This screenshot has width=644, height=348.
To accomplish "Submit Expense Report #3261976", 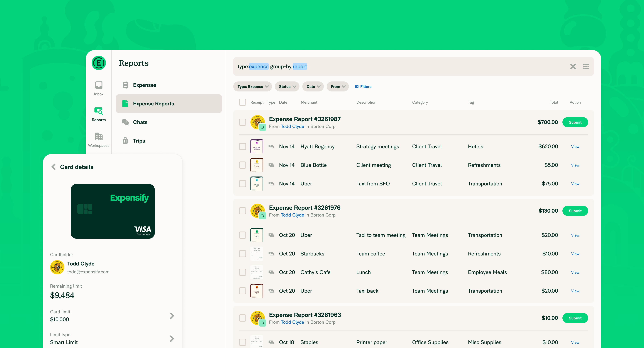I will tap(575, 211).
